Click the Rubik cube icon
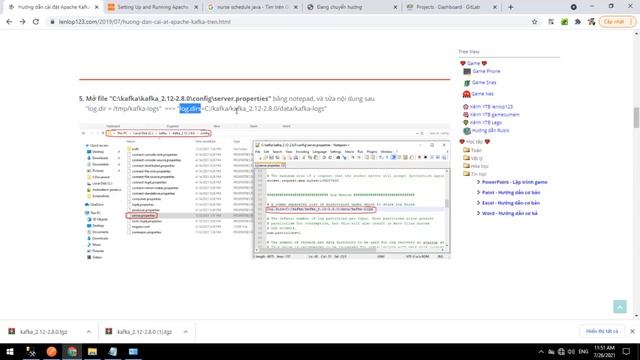 tap(467, 131)
